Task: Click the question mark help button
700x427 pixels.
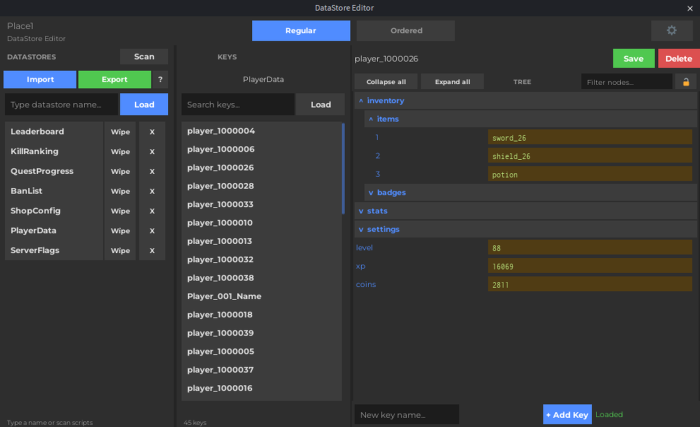Action: click(160, 80)
